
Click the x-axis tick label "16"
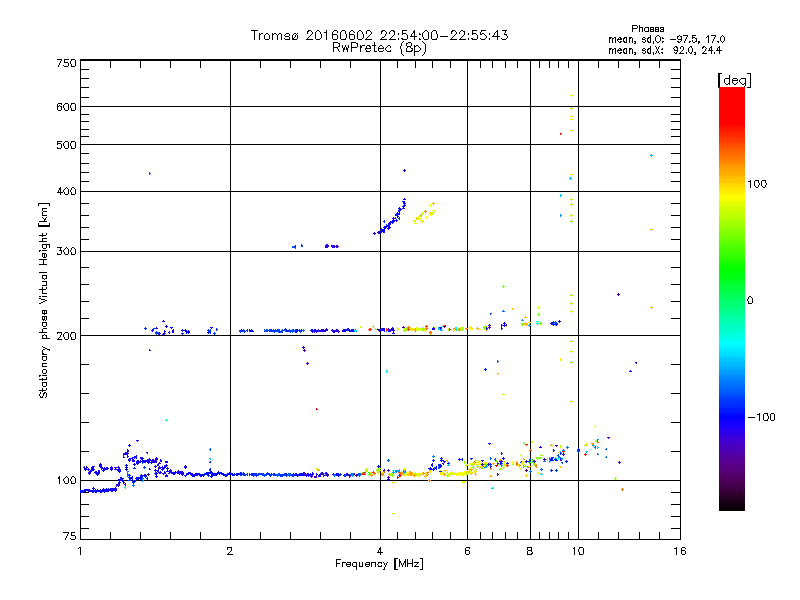point(680,551)
